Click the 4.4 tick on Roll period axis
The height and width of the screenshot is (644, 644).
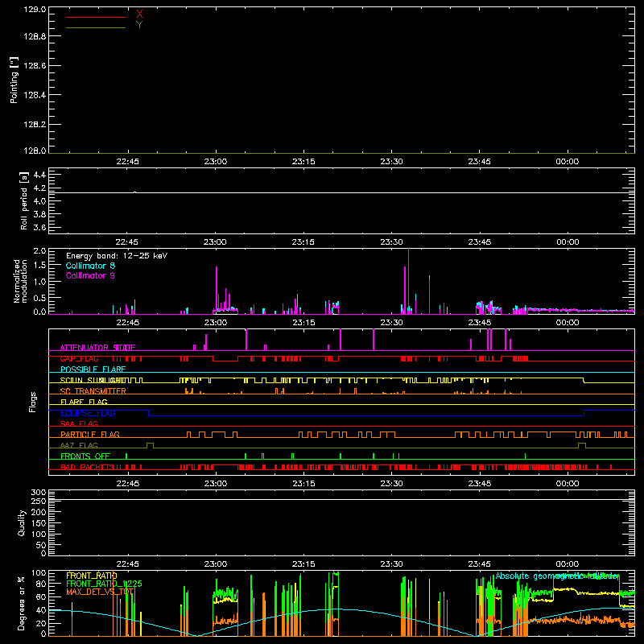pos(39,175)
